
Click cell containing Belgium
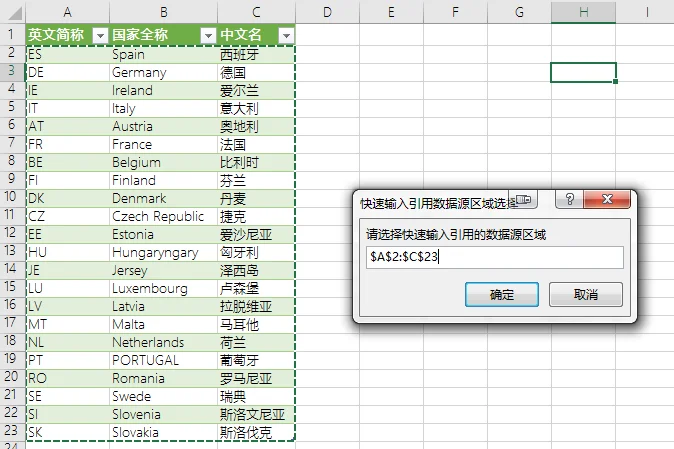point(163,162)
